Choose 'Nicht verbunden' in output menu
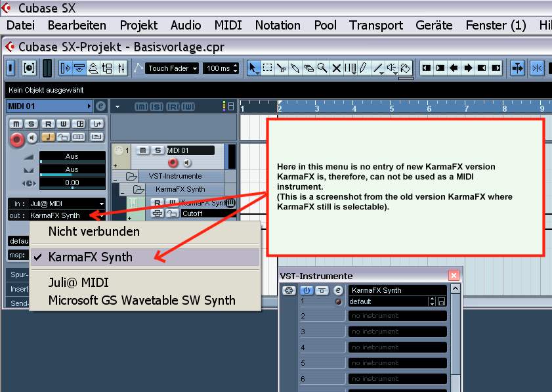552x392 pixels. pyautogui.click(x=145, y=231)
